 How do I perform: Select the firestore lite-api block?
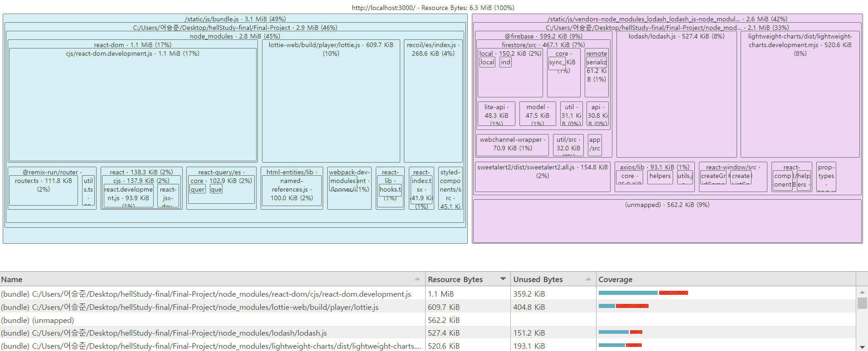[496, 113]
